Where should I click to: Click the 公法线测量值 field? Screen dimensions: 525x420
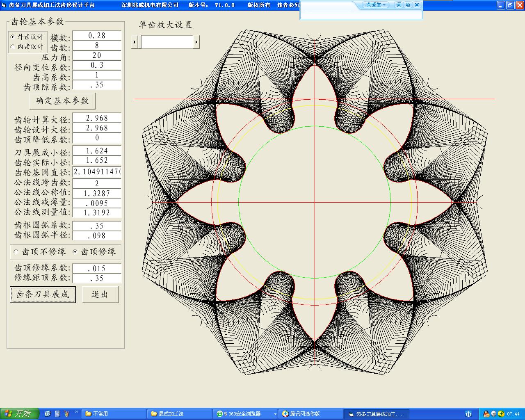click(x=97, y=213)
